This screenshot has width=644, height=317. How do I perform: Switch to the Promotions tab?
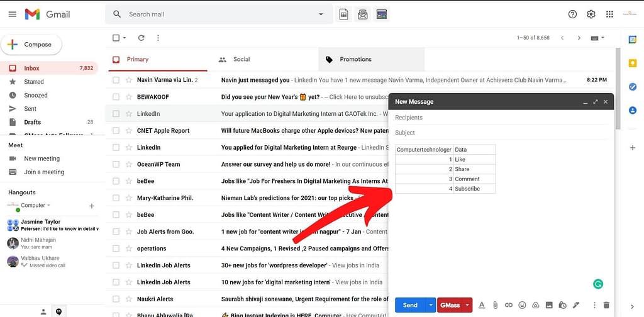(372, 60)
